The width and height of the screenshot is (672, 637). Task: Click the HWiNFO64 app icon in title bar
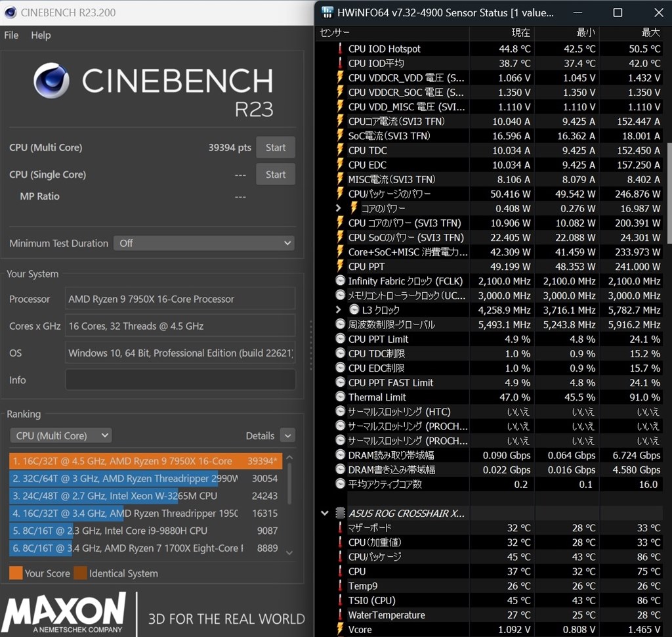coord(327,12)
